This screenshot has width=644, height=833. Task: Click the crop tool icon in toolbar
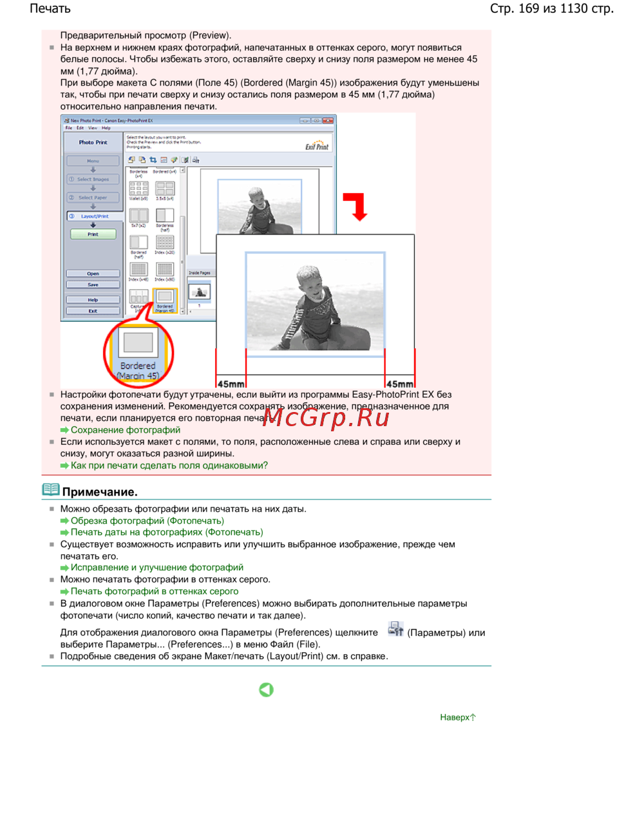click(x=153, y=160)
